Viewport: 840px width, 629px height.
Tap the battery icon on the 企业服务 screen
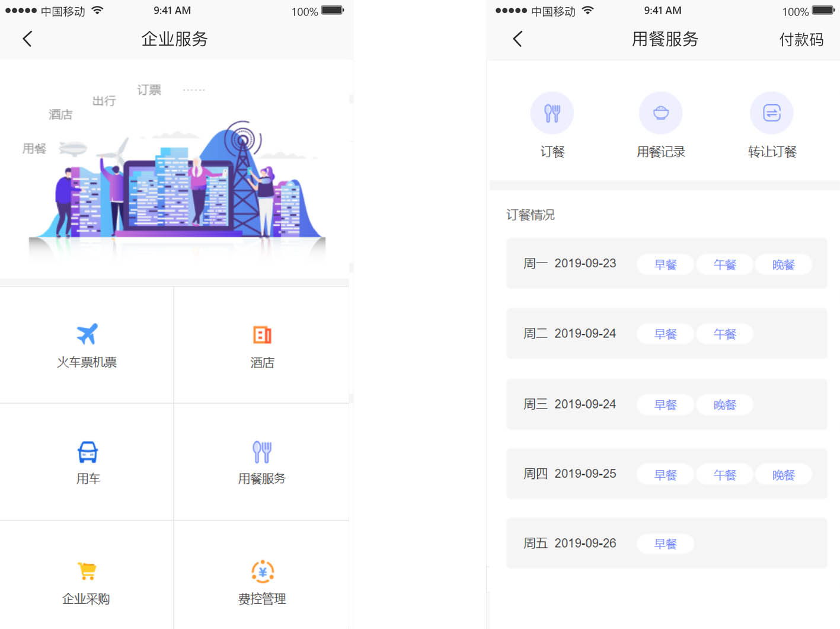tap(333, 10)
